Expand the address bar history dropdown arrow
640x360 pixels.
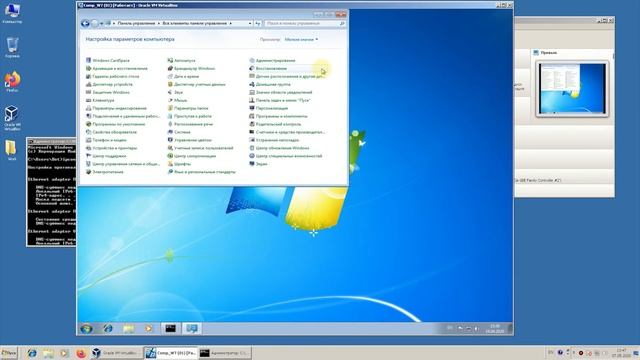pyautogui.click(x=250, y=24)
